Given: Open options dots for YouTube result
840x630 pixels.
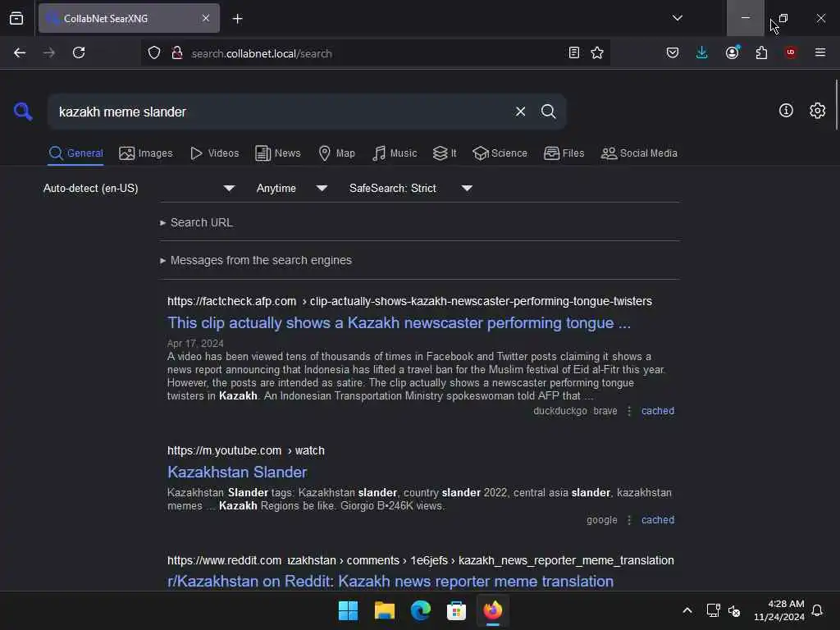Looking at the screenshot, I should pos(629,519).
